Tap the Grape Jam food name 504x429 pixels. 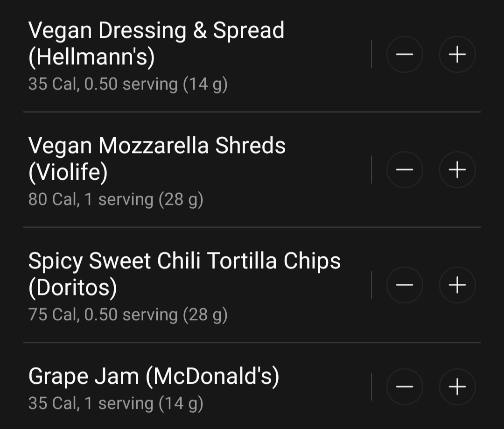coord(84,376)
